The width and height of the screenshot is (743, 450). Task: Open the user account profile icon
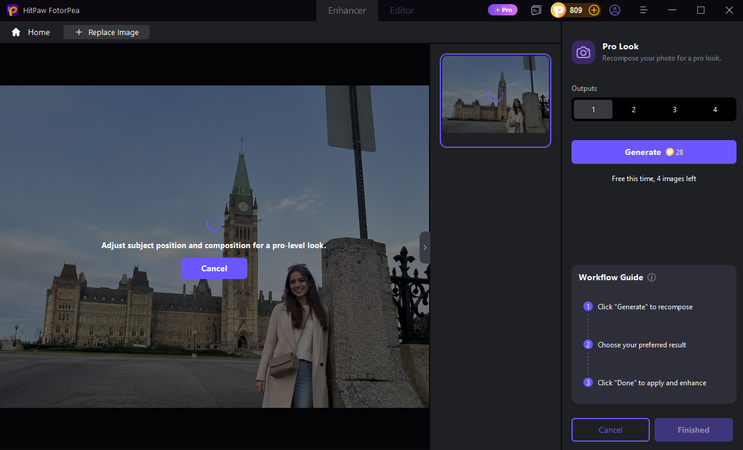[x=615, y=10]
